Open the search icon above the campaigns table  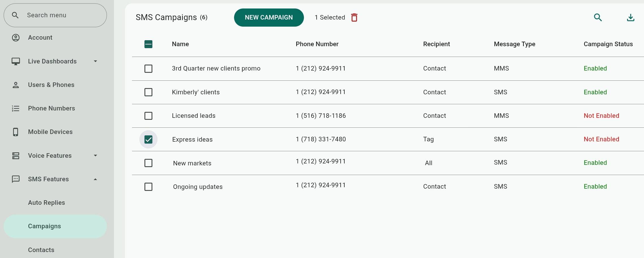598,18
